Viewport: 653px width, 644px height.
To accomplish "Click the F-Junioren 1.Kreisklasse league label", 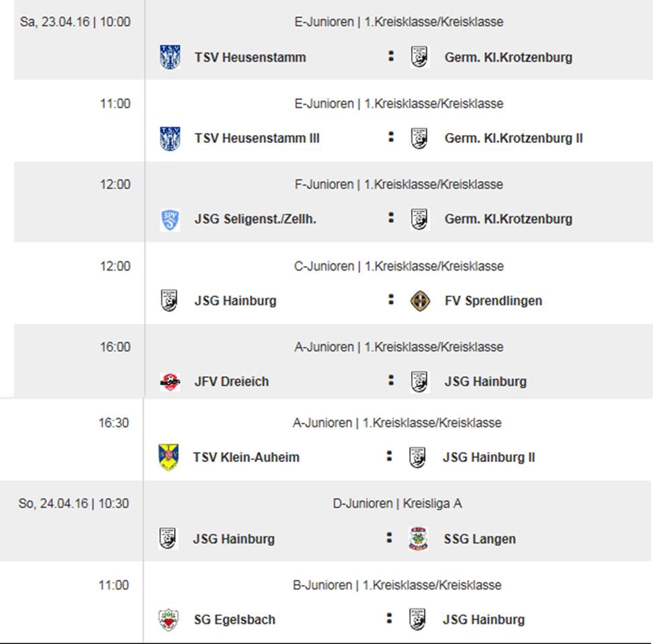I will coord(398,184).
